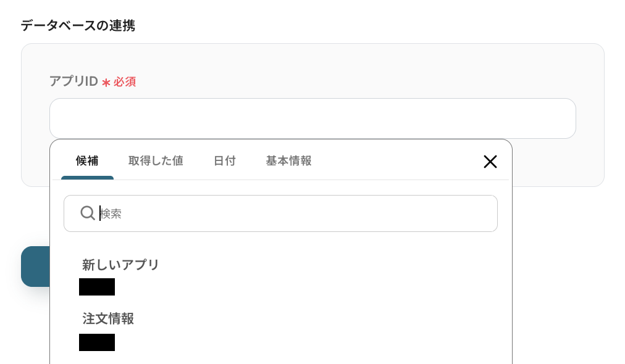Click the active underline below 候補
The image size is (625, 364).
tap(87, 178)
